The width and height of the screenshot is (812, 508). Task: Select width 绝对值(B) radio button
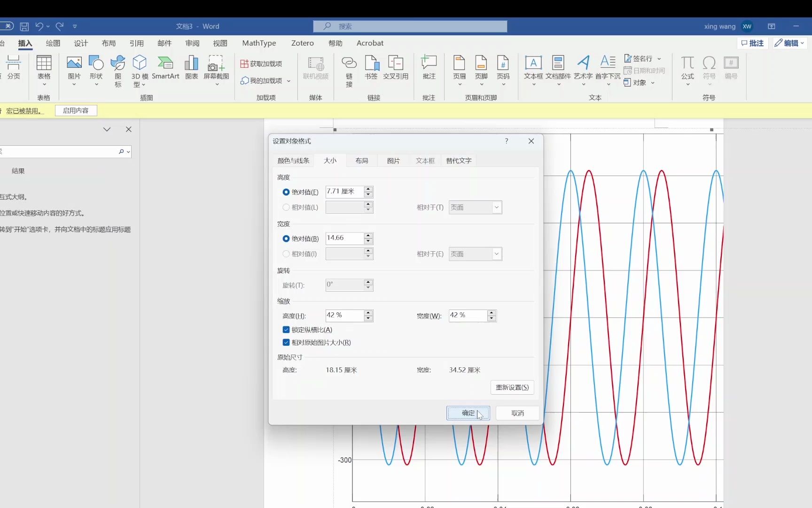click(286, 238)
